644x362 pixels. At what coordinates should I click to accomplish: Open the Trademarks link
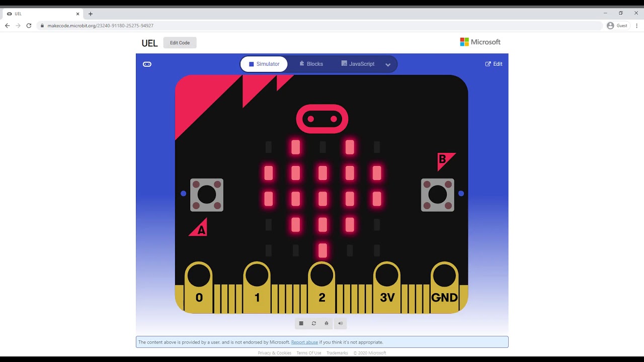tap(338, 353)
